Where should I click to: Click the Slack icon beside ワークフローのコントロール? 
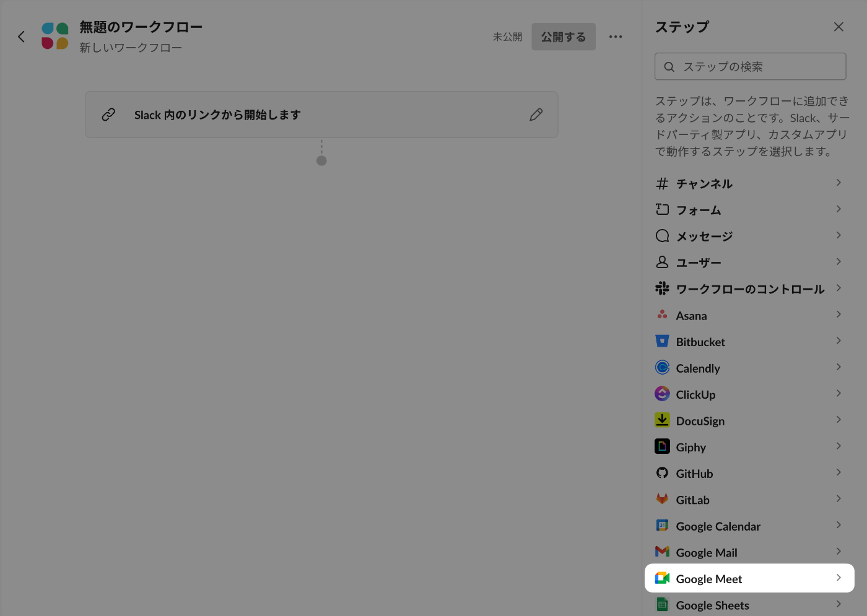click(x=662, y=288)
